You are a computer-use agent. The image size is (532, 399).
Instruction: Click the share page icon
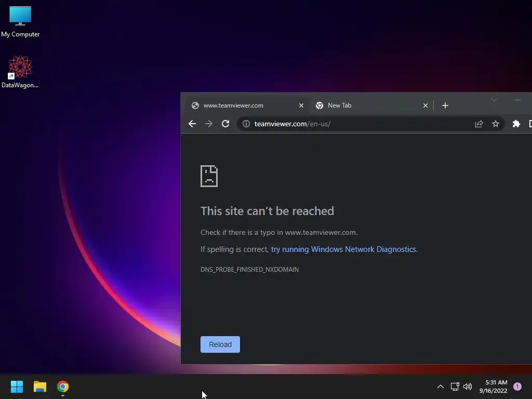tap(478, 124)
